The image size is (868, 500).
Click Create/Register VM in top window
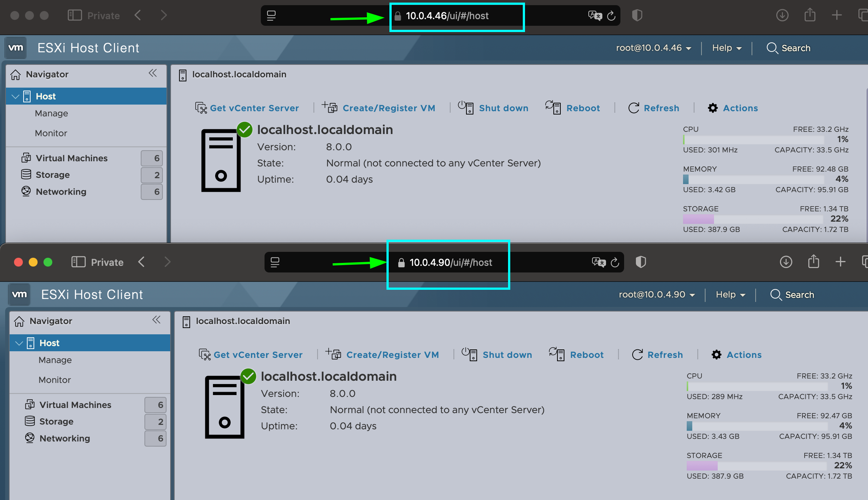388,108
